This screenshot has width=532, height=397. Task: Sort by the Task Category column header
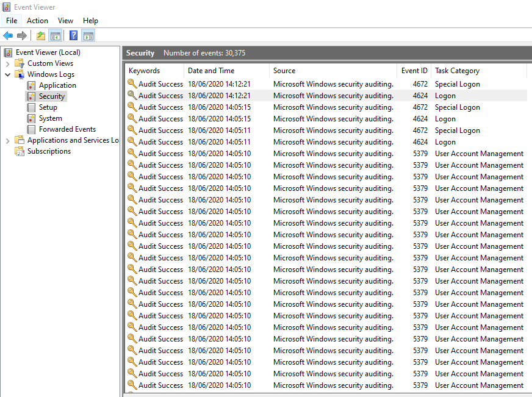pyautogui.click(x=479, y=71)
